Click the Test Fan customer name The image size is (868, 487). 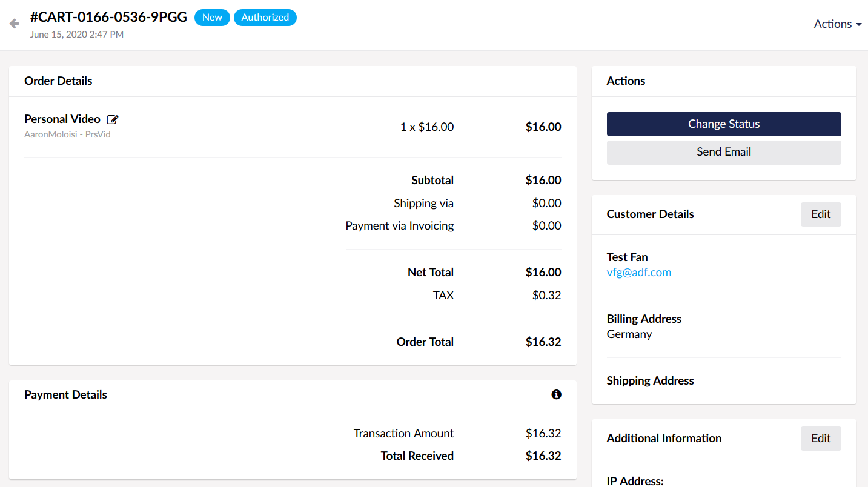coord(627,257)
